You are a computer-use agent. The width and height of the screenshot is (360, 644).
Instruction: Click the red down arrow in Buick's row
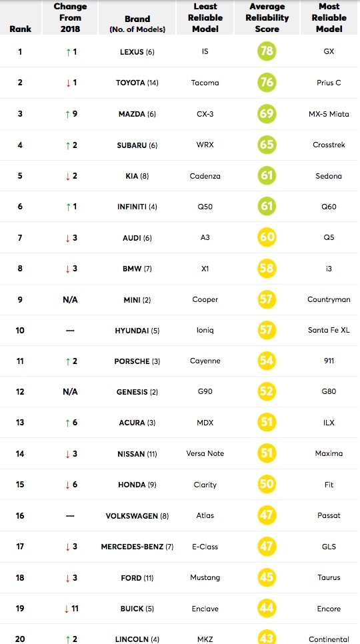(x=67, y=609)
